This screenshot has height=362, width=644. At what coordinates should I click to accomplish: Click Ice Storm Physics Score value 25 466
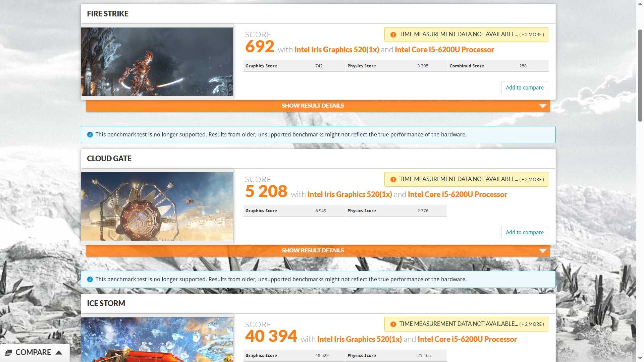tap(424, 356)
